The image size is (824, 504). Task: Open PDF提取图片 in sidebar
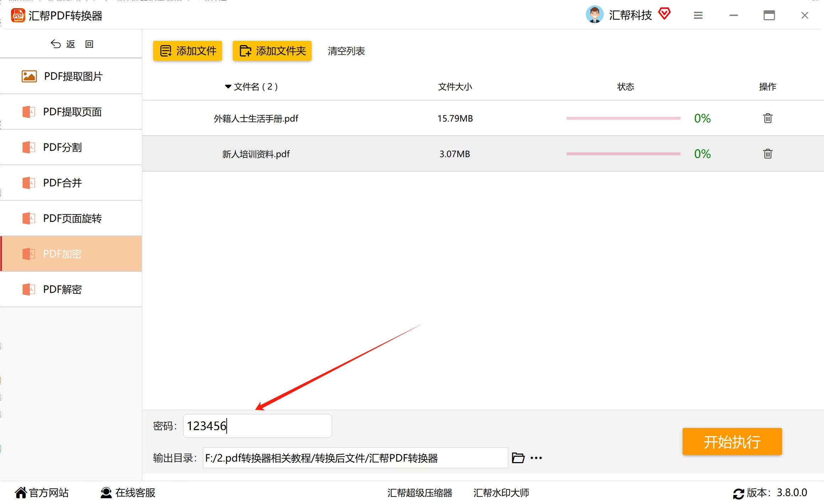point(71,76)
